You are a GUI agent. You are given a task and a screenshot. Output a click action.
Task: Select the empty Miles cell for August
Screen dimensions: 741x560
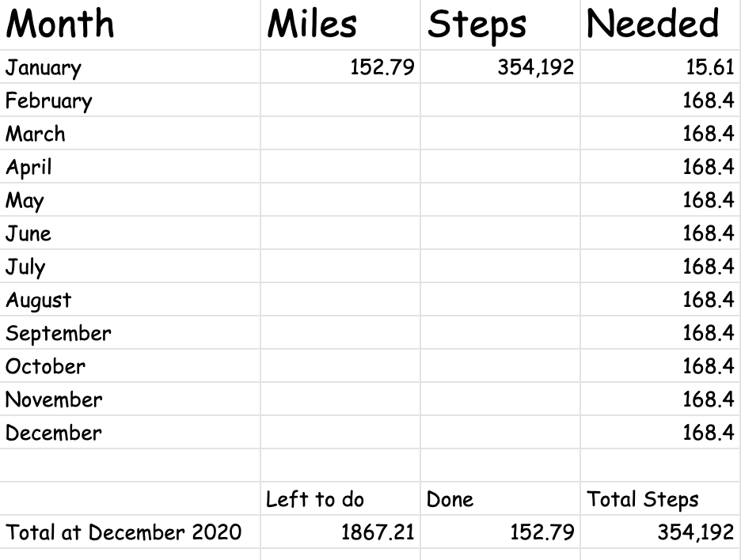pyautogui.click(x=340, y=300)
